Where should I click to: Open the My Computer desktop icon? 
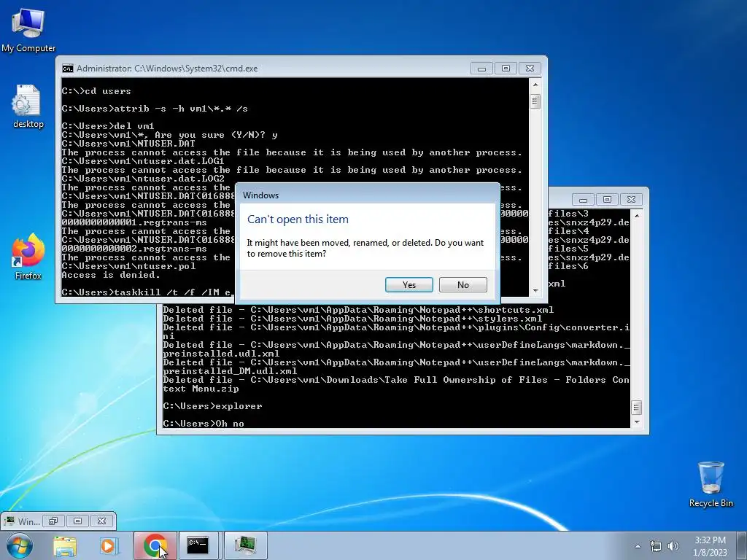[x=28, y=31]
